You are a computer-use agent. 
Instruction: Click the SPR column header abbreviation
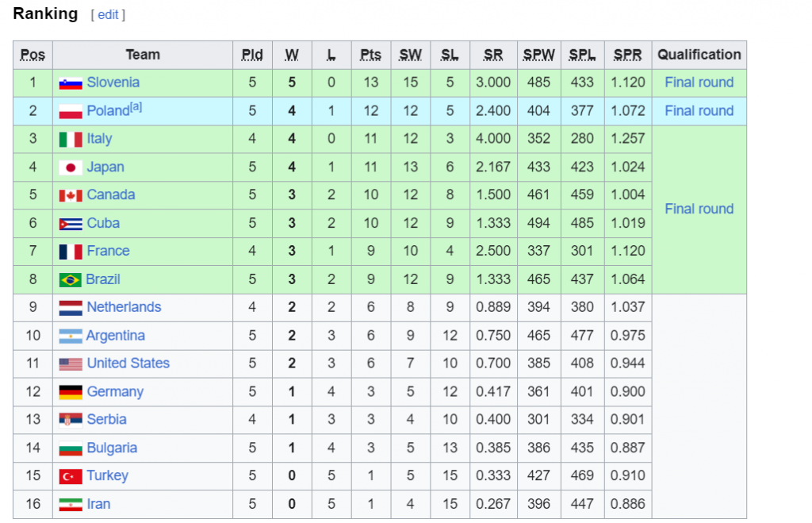tap(627, 55)
